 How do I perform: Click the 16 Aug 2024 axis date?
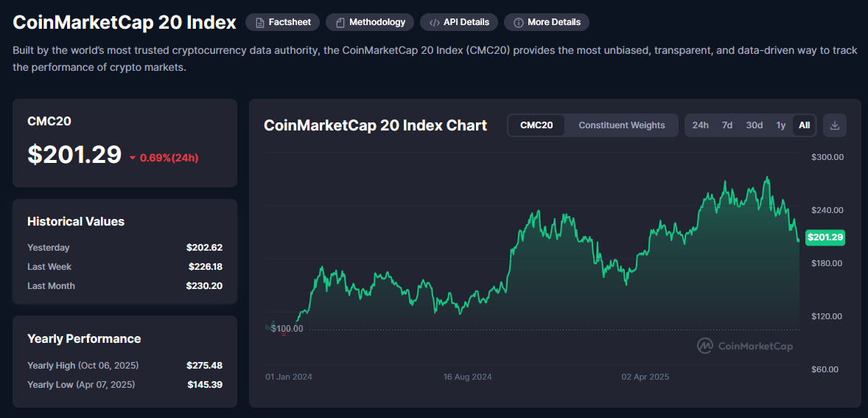pos(468,377)
